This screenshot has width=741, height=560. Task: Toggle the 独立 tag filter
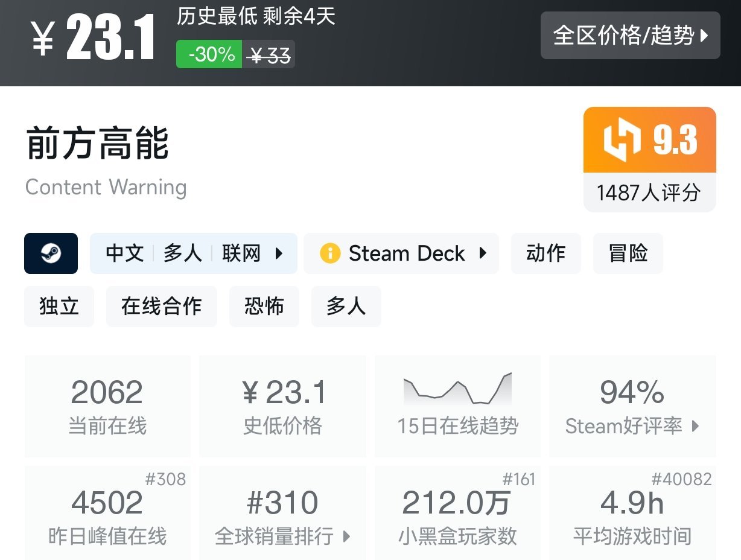[x=59, y=307]
